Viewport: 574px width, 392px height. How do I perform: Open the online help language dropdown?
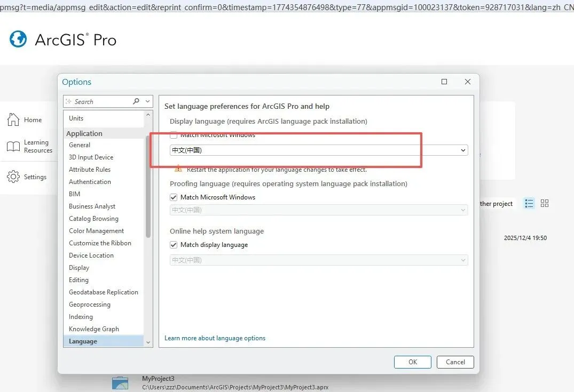(x=319, y=260)
